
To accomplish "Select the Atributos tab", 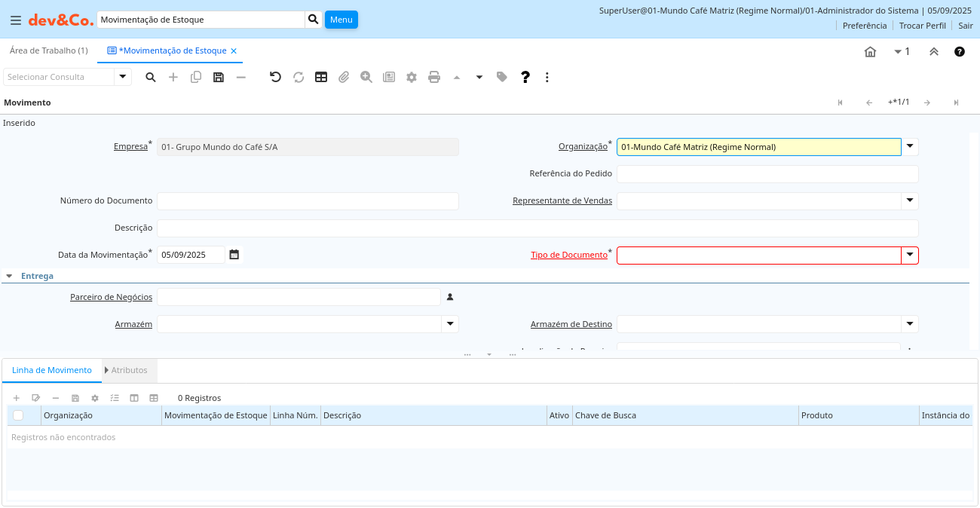I will (x=129, y=370).
